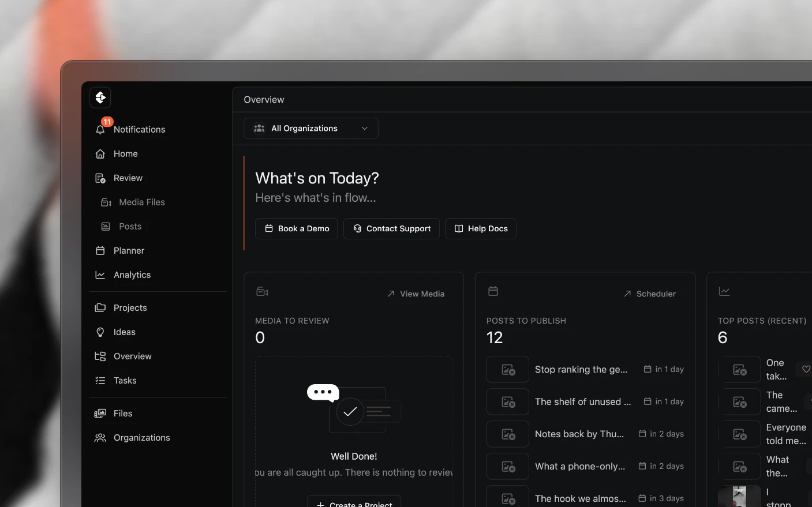Click the app logo icon in sidebar
The height and width of the screenshot is (507, 812).
click(x=100, y=97)
